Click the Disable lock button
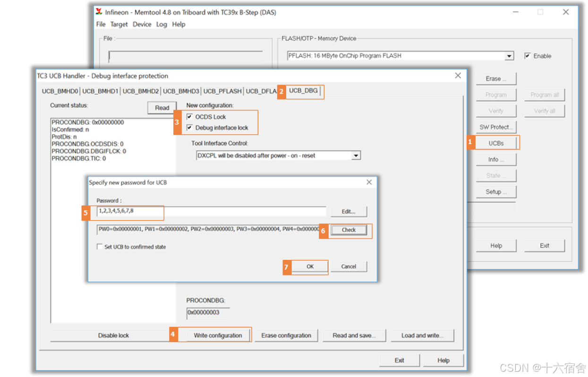The height and width of the screenshot is (377, 588). click(113, 335)
